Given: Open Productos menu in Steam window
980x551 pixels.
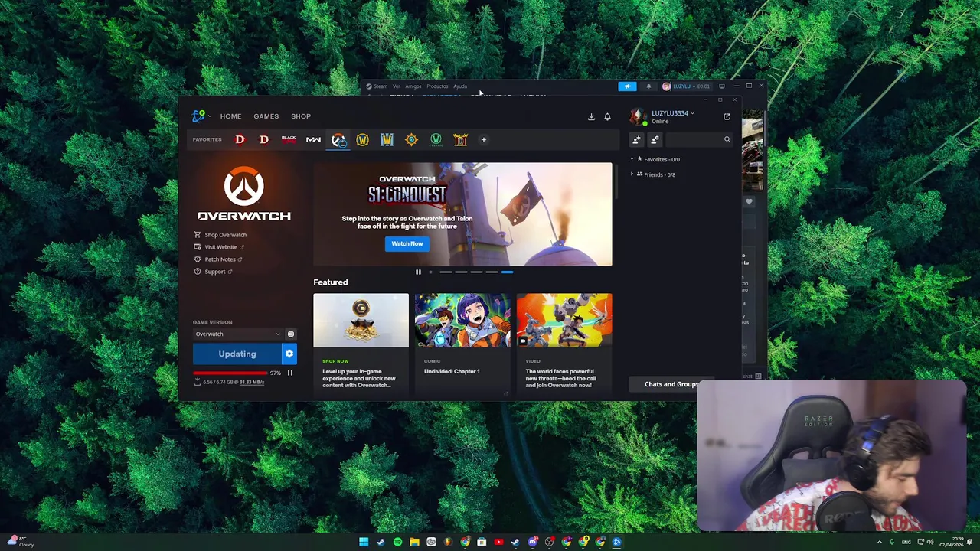Looking at the screenshot, I should [x=437, y=86].
